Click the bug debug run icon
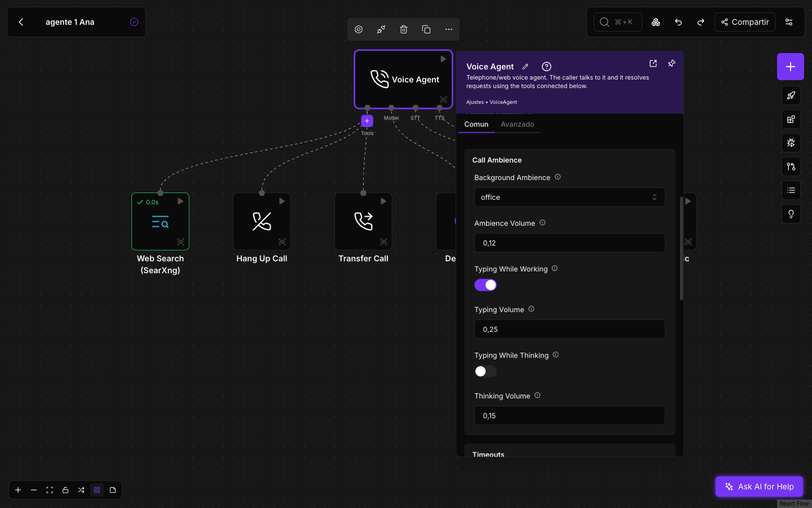 (x=791, y=143)
